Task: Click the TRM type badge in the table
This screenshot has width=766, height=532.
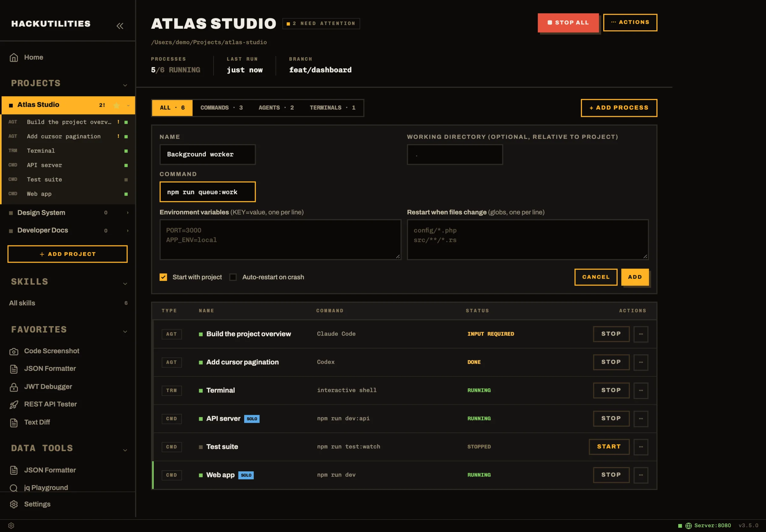Action: (x=171, y=390)
